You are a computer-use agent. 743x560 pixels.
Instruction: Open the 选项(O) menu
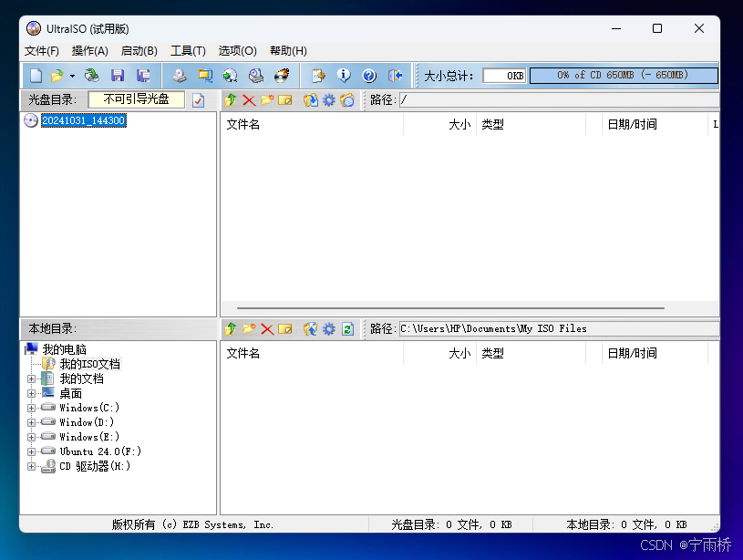click(x=237, y=51)
